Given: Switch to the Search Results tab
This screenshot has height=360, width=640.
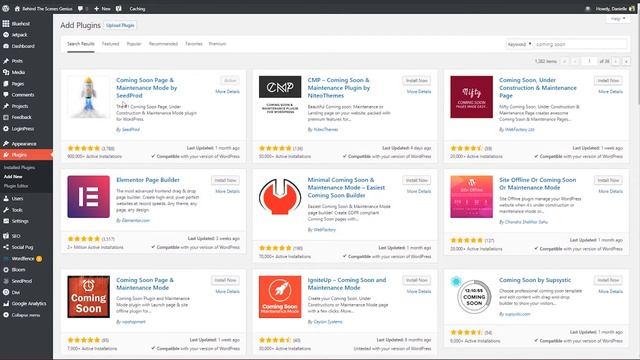Looking at the screenshot, I should click(x=81, y=44).
